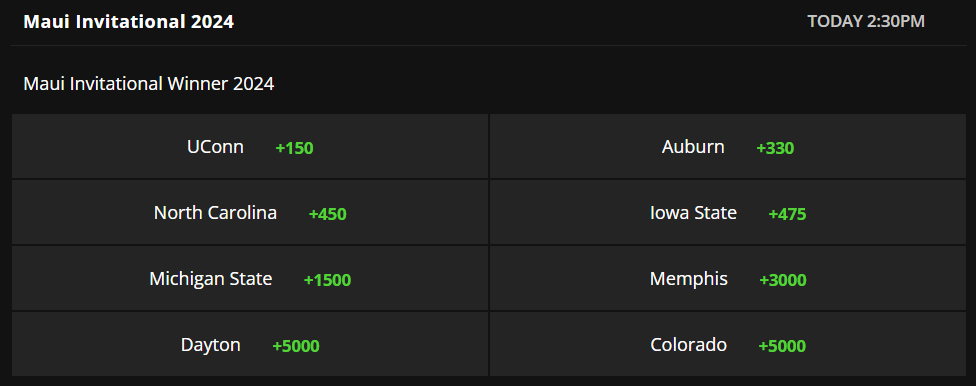Click the TODAY 2:30PM start time
Image resolution: width=976 pixels, height=386 pixels.
click(866, 22)
